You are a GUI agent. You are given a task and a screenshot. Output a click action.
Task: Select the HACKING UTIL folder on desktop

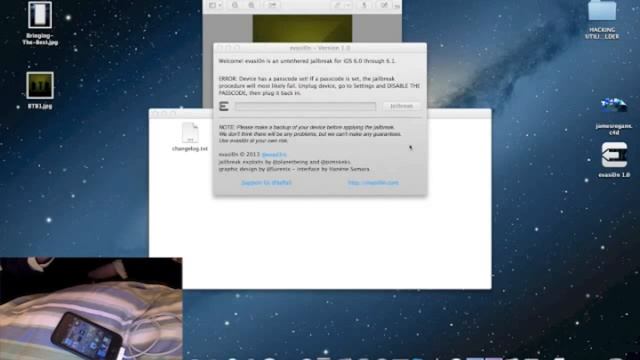tap(602, 20)
